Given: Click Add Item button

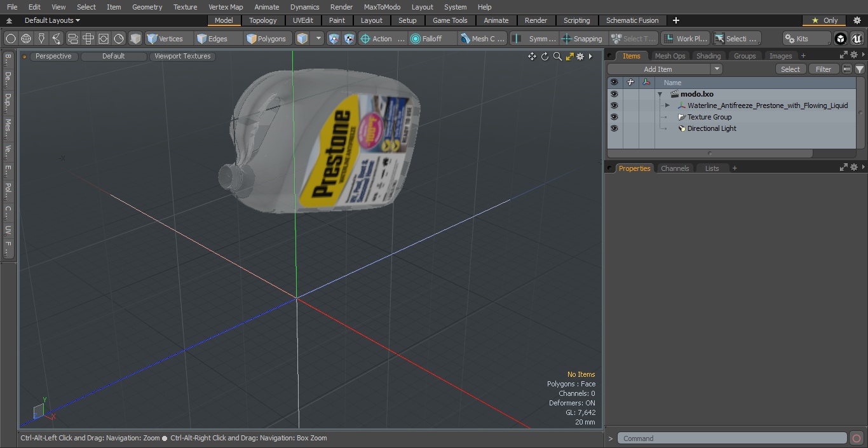Looking at the screenshot, I should coord(658,69).
